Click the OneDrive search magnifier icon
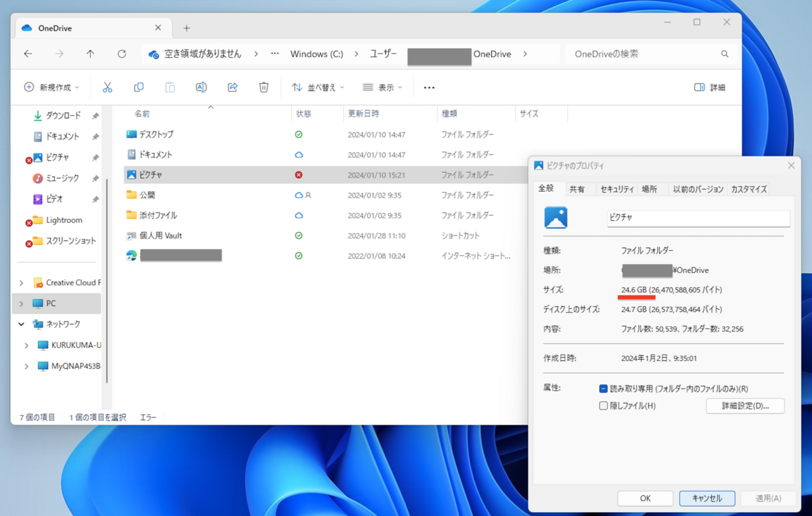Screen dimensions: 812x516 coord(725,54)
